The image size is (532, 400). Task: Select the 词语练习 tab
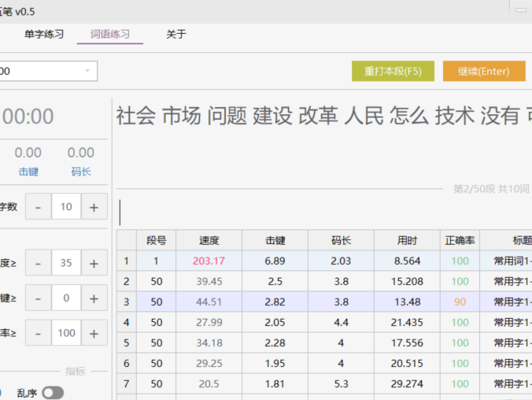(110, 35)
